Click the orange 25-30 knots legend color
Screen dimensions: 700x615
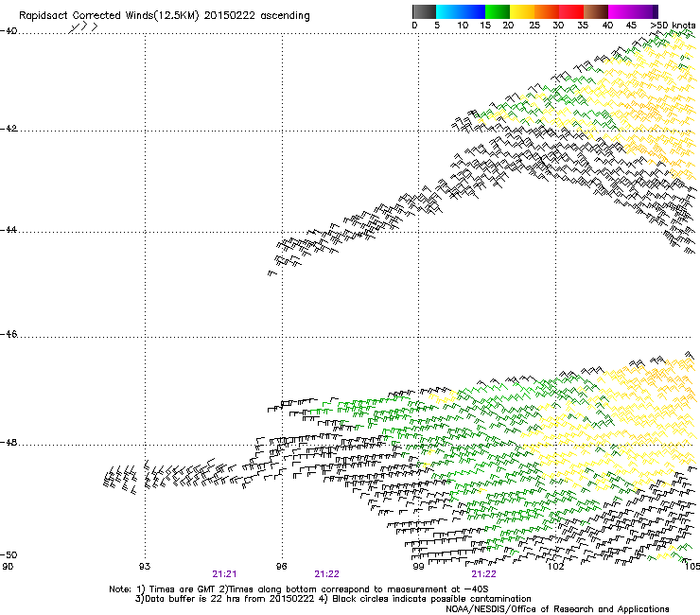(x=547, y=11)
